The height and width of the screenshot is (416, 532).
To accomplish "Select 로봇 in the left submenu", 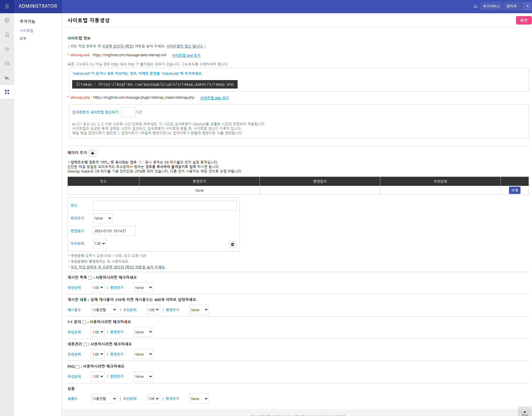I will tap(23, 39).
